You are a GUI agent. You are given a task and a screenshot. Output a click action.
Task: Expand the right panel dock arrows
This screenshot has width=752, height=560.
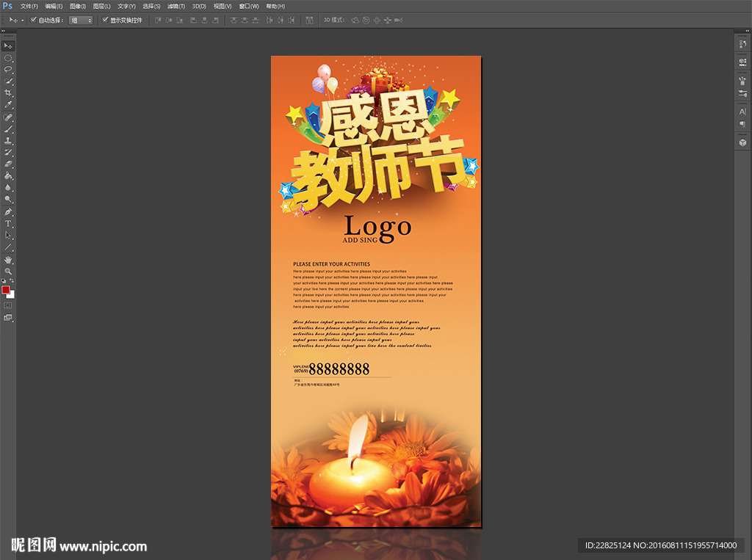[745, 32]
